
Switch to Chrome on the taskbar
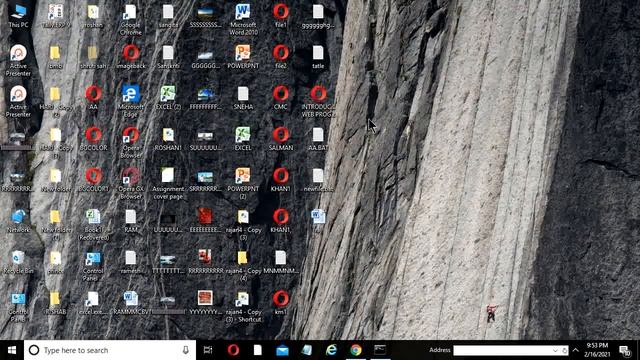click(x=356, y=350)
